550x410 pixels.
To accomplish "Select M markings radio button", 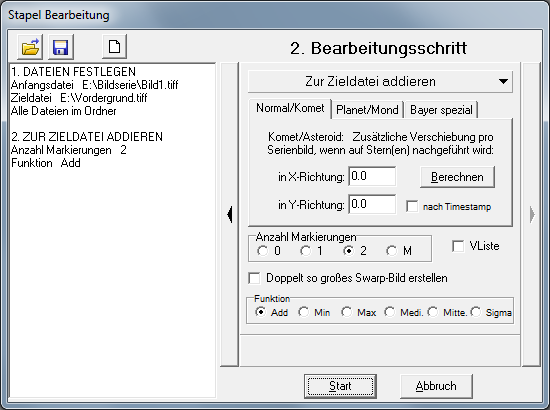I will pos(391,251).
